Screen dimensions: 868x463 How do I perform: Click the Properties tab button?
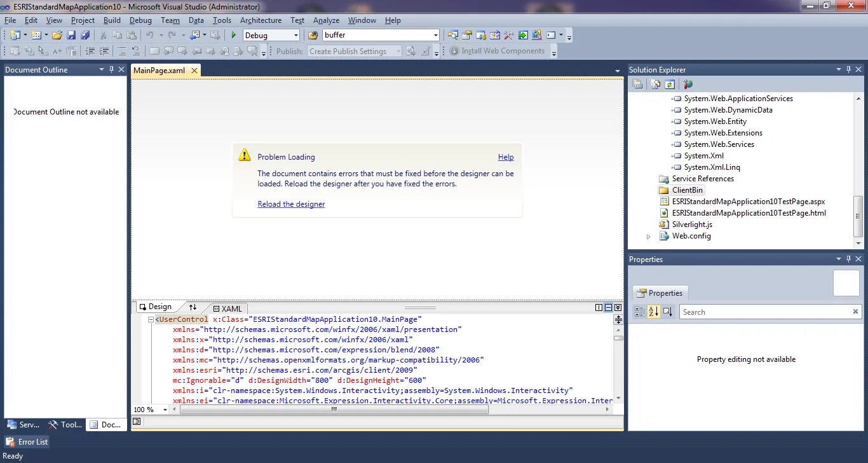(x=660, y=293)
